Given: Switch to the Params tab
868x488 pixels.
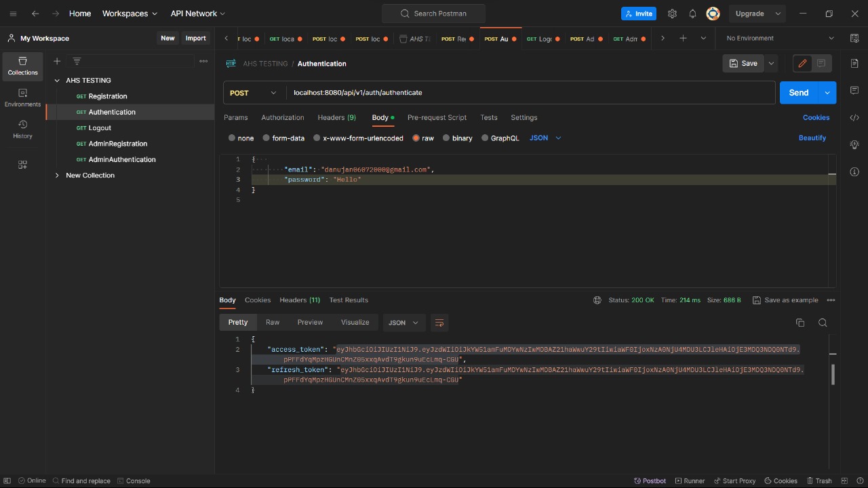Looking at the screenshot, I should (236, 118).
